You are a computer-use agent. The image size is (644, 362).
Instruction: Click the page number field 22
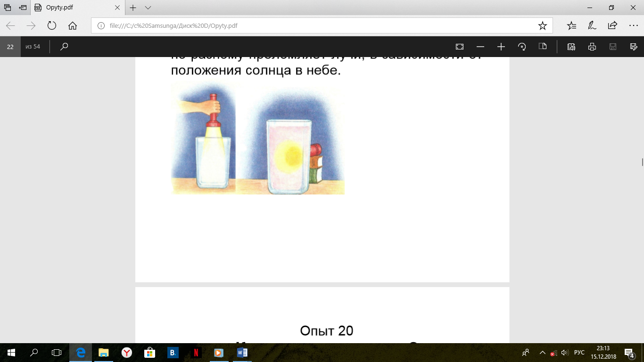point(10,47)
